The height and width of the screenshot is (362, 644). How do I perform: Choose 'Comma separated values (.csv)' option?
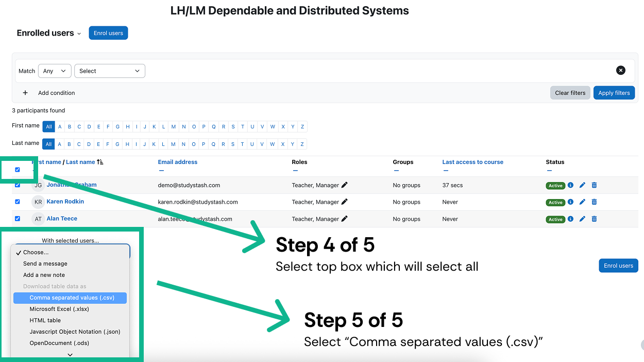(x=70, y=298)
